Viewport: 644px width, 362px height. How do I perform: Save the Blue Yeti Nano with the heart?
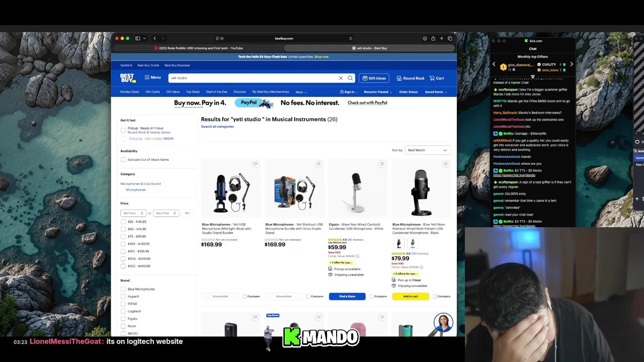(x=445, y=164)
